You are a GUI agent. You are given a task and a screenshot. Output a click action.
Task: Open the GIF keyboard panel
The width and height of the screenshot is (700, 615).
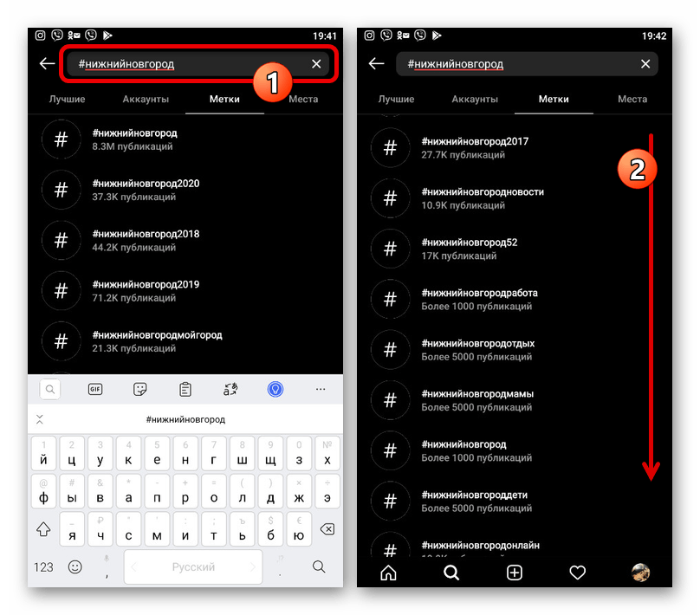click(95, 389)
